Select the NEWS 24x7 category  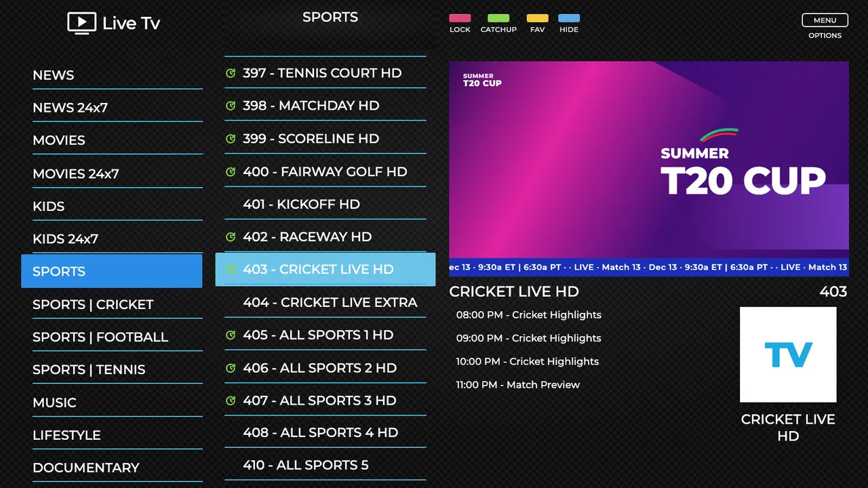[117, 108]
